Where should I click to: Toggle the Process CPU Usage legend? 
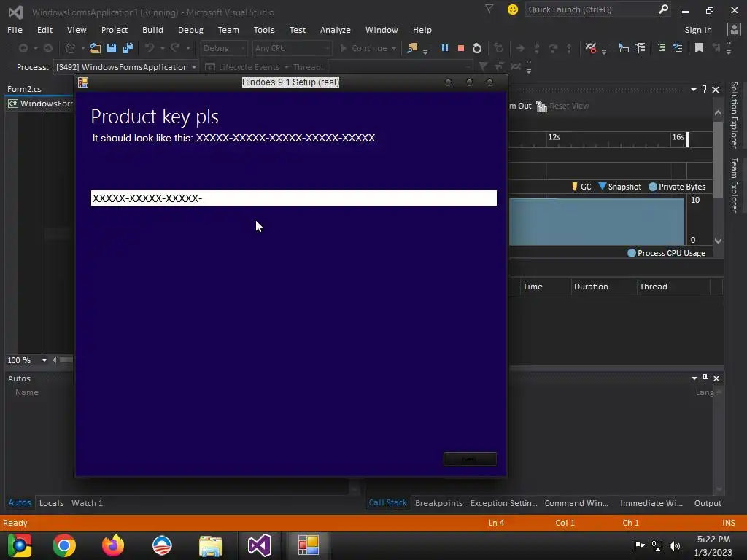pos(632,253)
